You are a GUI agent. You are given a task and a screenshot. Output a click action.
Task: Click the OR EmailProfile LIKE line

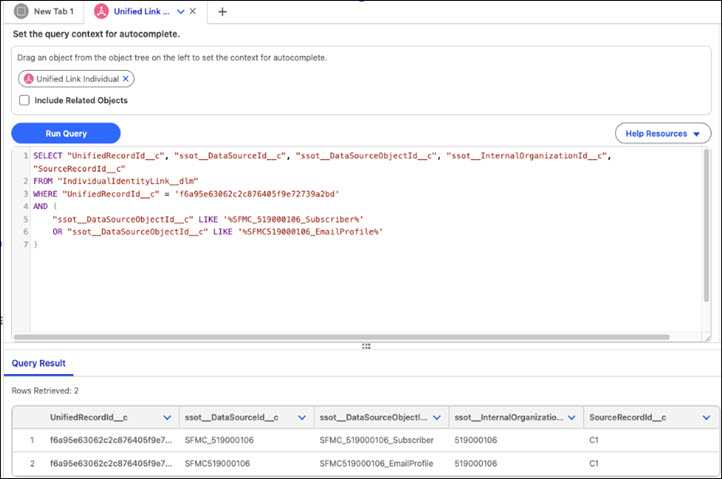pos(217,232)
